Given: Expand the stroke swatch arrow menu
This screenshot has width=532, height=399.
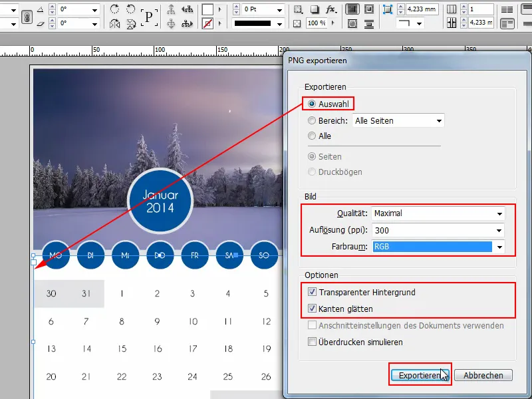Looking at the screenshot, I should coord(219,23).
